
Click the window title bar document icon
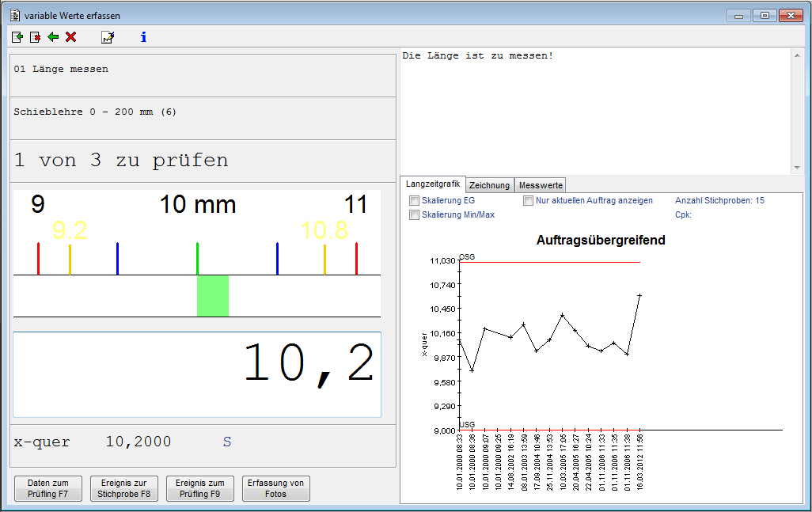click(15, 16)
